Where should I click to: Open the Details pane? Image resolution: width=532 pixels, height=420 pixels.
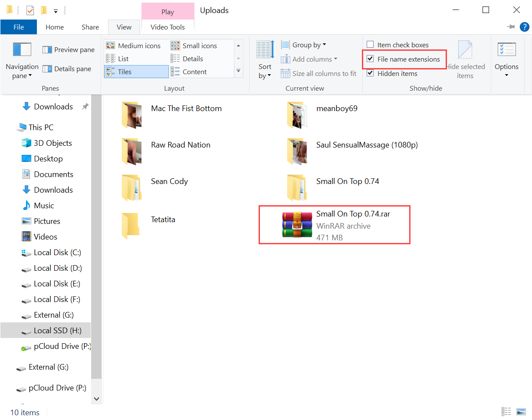pyautogui.click(x=67, y=68)
